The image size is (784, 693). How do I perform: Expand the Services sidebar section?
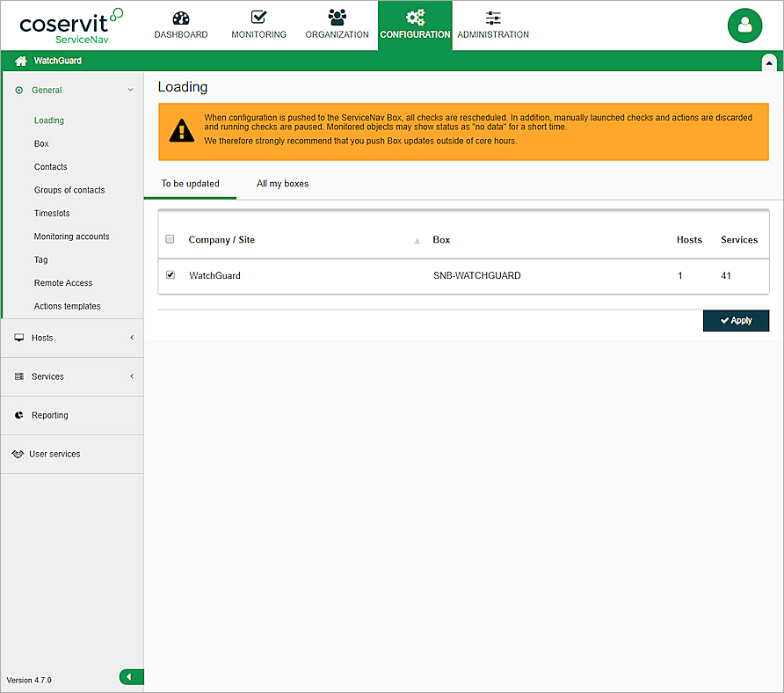point(131,376)
